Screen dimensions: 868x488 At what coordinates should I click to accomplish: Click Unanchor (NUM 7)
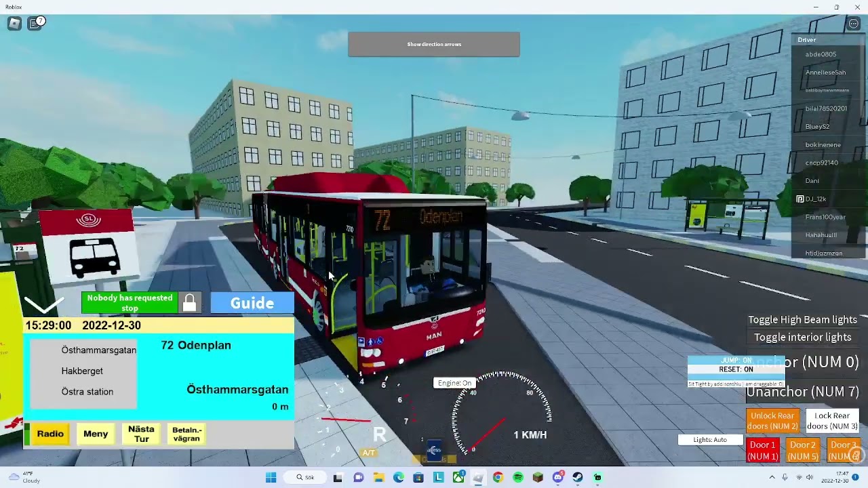(x=802, y=391)
